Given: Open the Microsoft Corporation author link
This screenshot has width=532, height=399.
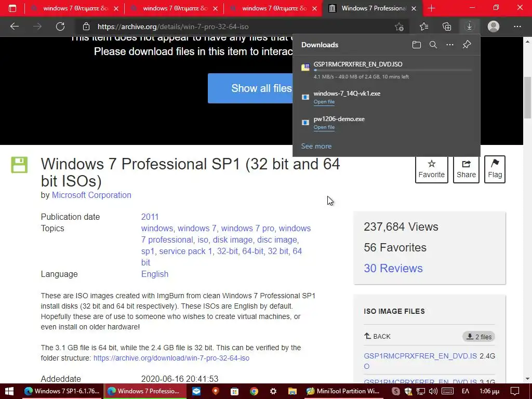Looking at the screenshot, I should tap(91, 195).
